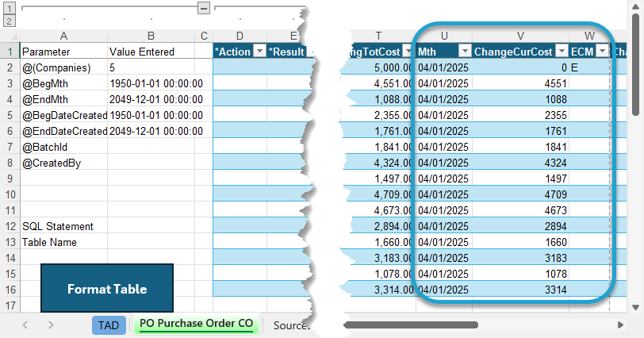Open the *Action column filter dropdown
The width and height of the screenshot is (644, 338).
click(259, 52)
